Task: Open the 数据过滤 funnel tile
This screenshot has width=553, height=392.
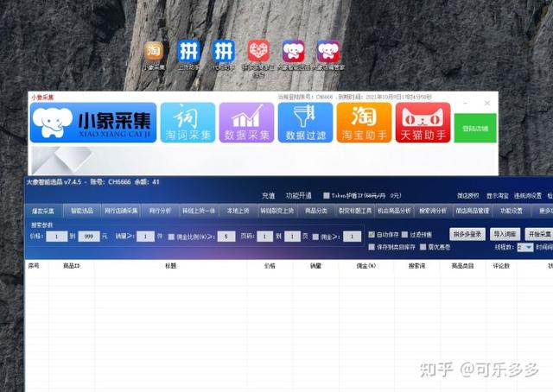Action: click(305, 123)
